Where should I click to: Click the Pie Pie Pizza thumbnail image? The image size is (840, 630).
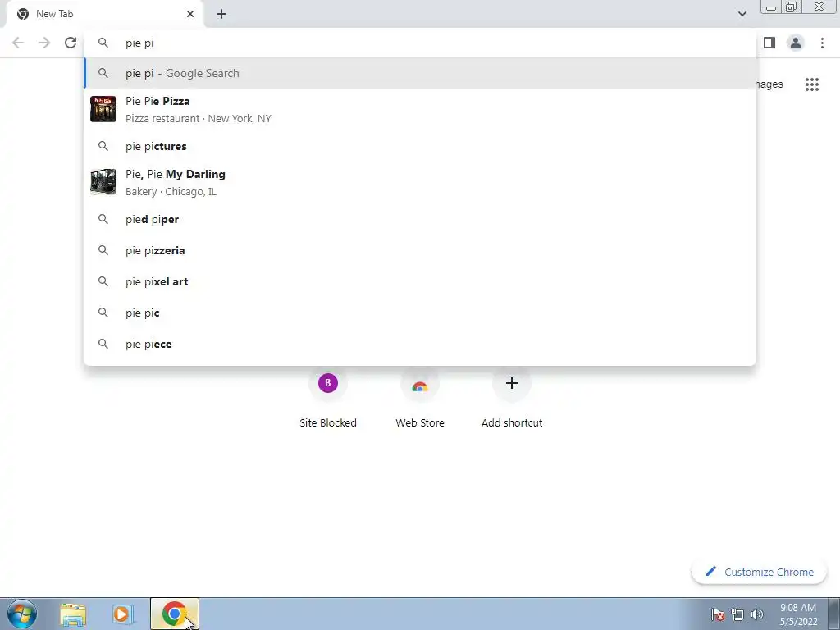click(103, 109)
